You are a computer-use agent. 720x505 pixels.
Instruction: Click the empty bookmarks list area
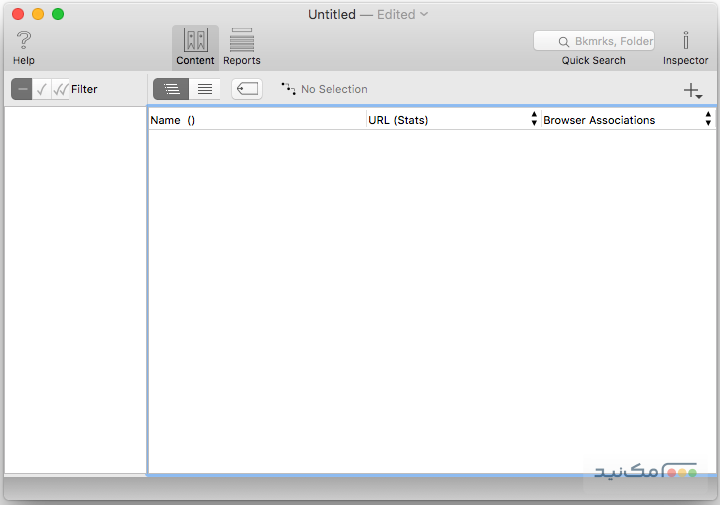pos(430,300)
